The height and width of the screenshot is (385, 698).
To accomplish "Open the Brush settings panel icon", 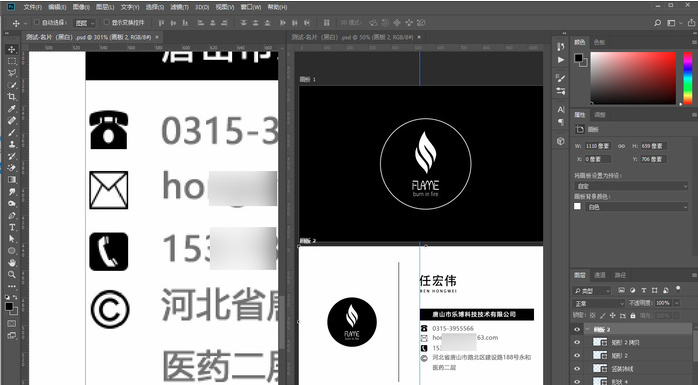I will click(560, 78).
